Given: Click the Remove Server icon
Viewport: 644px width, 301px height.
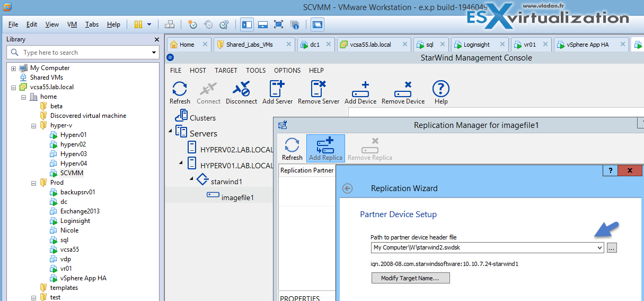Looking at the screenshot, I should point(319,92).
